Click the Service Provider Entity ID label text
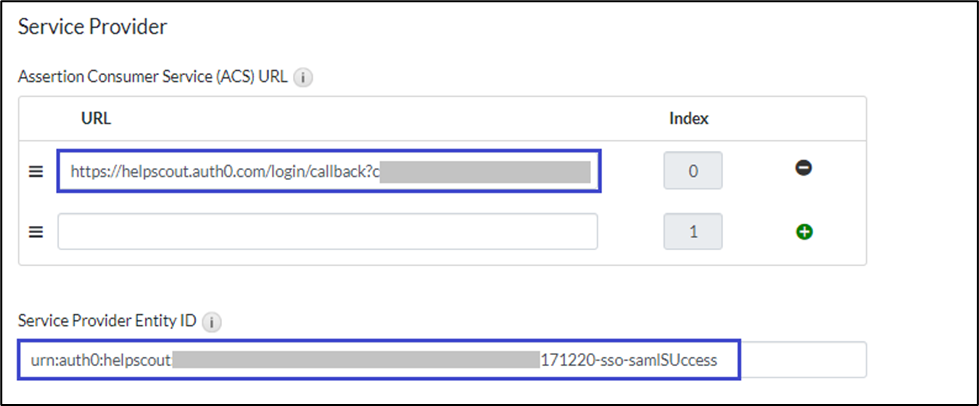The image size is (979, 406). [x=107, y=322]
